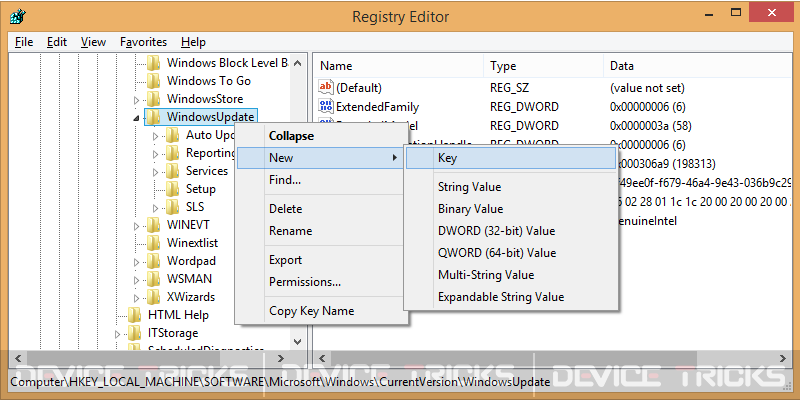Expand the WindowsStore key
The image size is (800, 400).
click(x=136, y=99)
